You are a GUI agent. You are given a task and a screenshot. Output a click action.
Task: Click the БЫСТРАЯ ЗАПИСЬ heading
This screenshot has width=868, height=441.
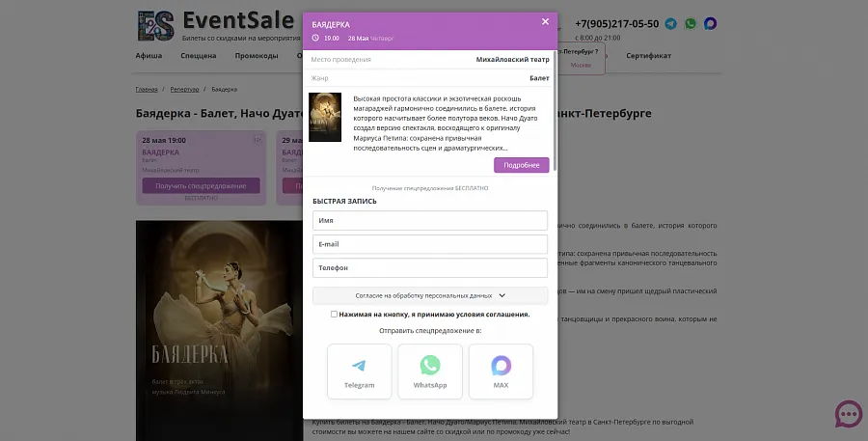pos(344,201)
